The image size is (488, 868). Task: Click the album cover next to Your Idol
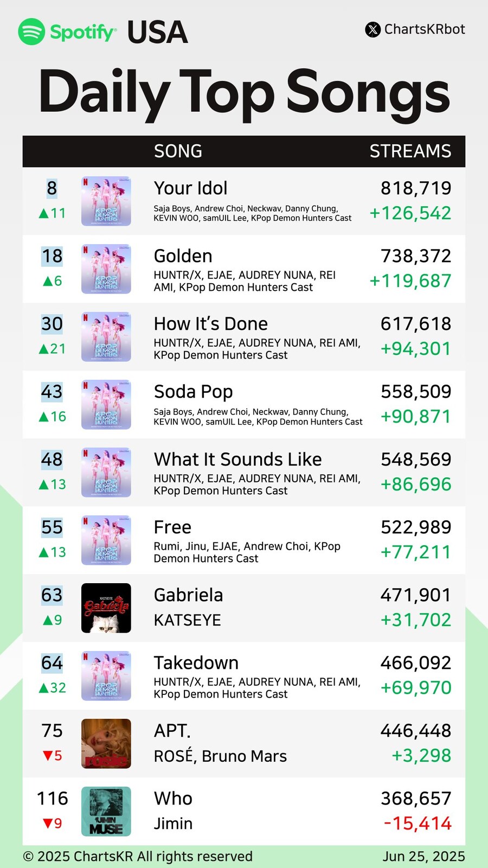[x=106, y=201]
